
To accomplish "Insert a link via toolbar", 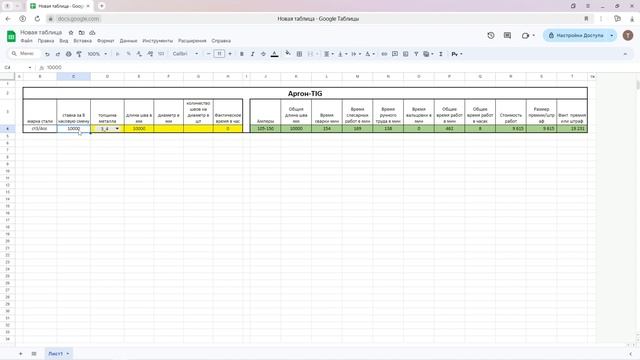I will click(384, 54).
